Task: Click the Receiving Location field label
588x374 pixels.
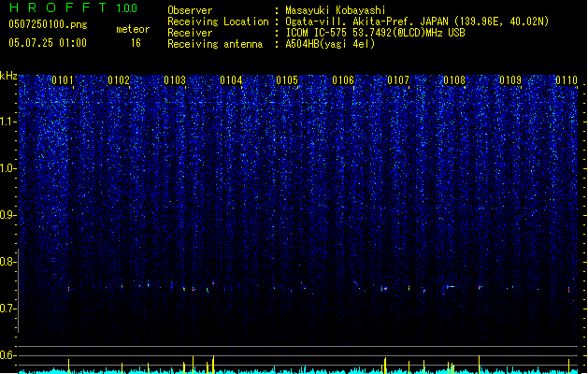Action: (218, 22)
